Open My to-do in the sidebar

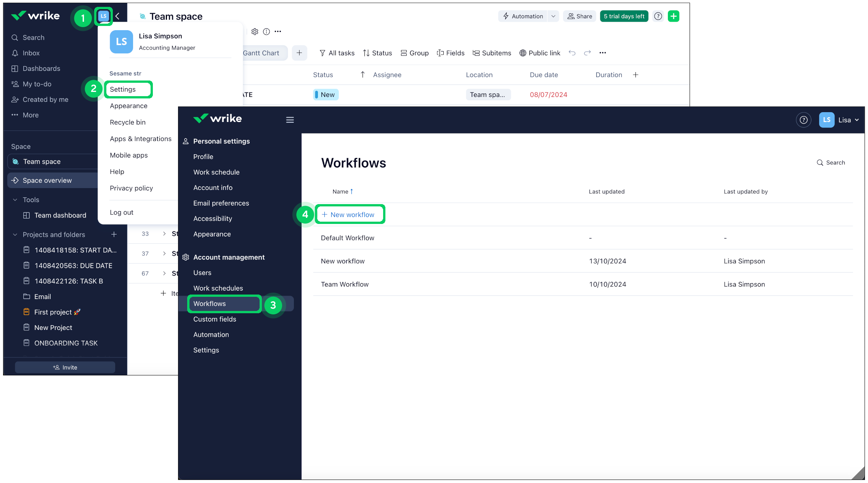(x=32, y=84)
